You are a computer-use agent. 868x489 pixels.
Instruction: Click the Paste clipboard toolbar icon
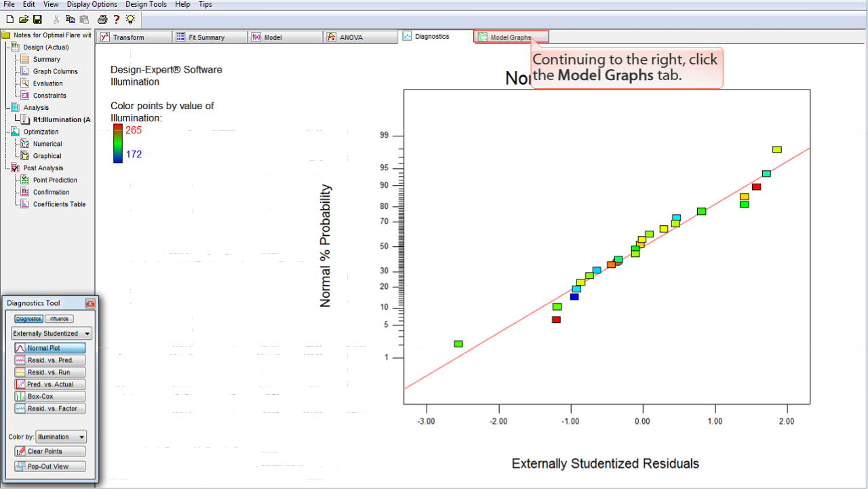coord(84,19)
